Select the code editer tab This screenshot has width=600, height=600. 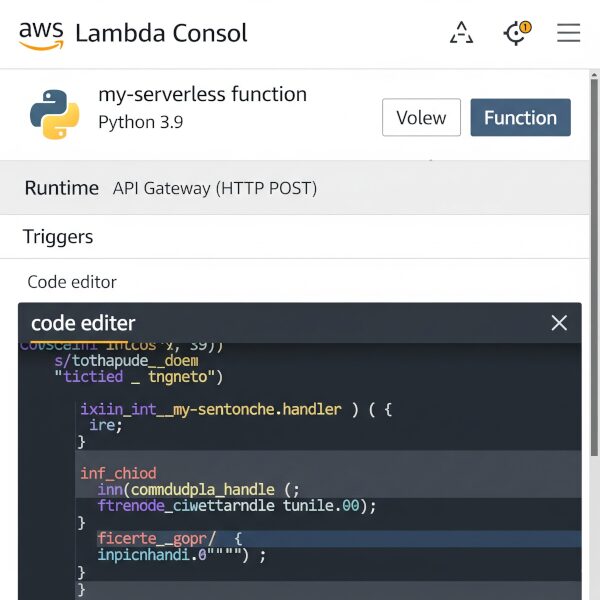[x=83, y=323]
